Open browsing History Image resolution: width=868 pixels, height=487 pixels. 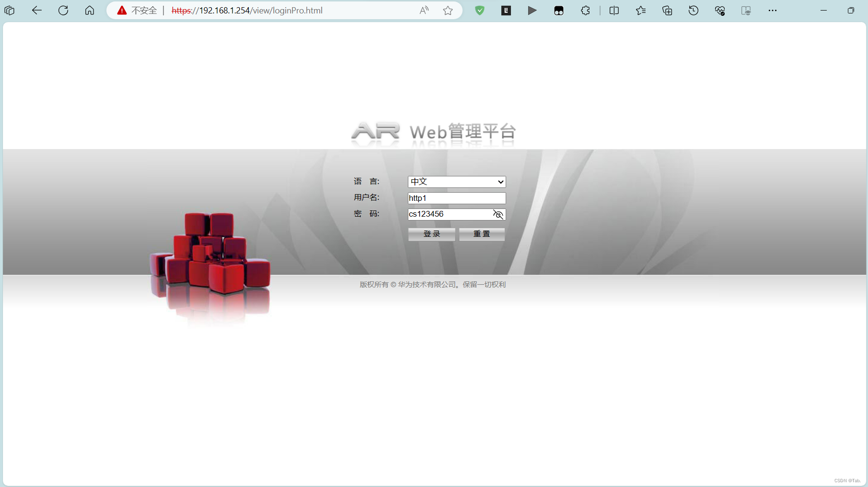click(x=694, y=11)
